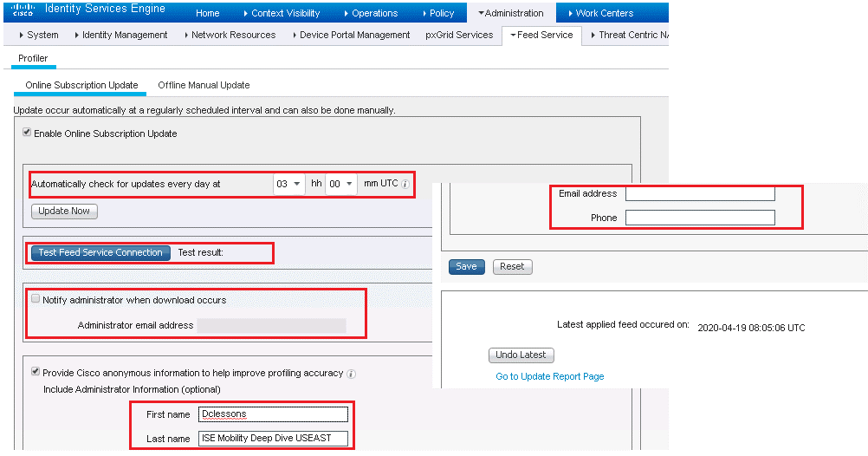
Task: Open the minutes dropdown showing 00
Action: [x=340, y=184]
